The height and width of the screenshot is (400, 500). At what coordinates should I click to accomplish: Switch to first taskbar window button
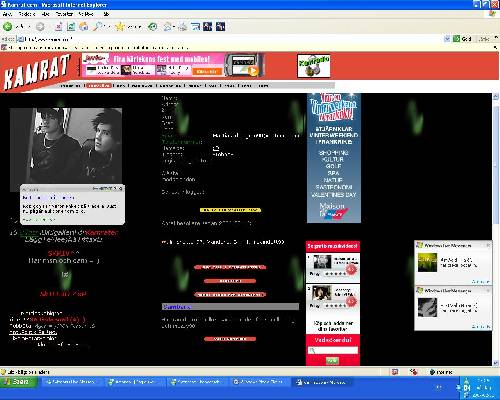(x=71, y=382)
